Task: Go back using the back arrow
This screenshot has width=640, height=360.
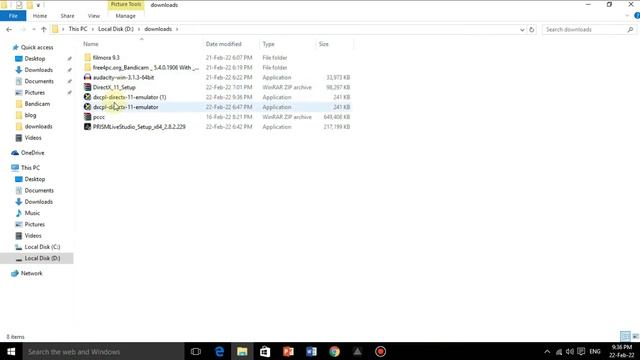Action: click(9, 29)
